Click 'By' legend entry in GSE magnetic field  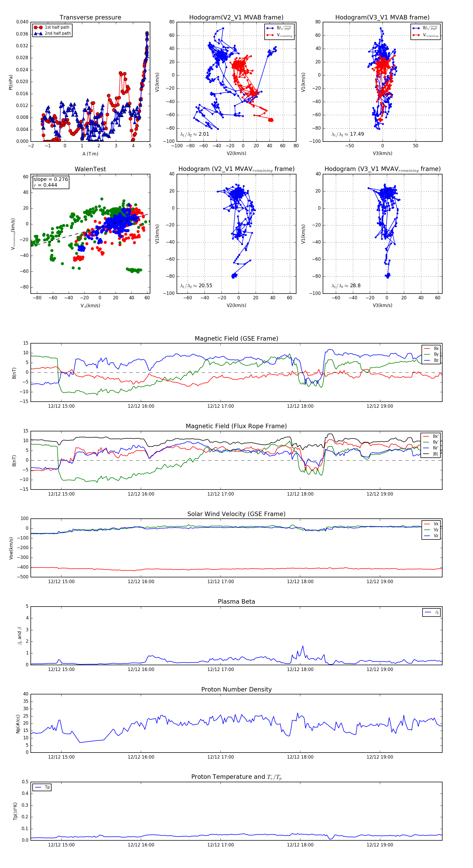[x=431, y=355]
